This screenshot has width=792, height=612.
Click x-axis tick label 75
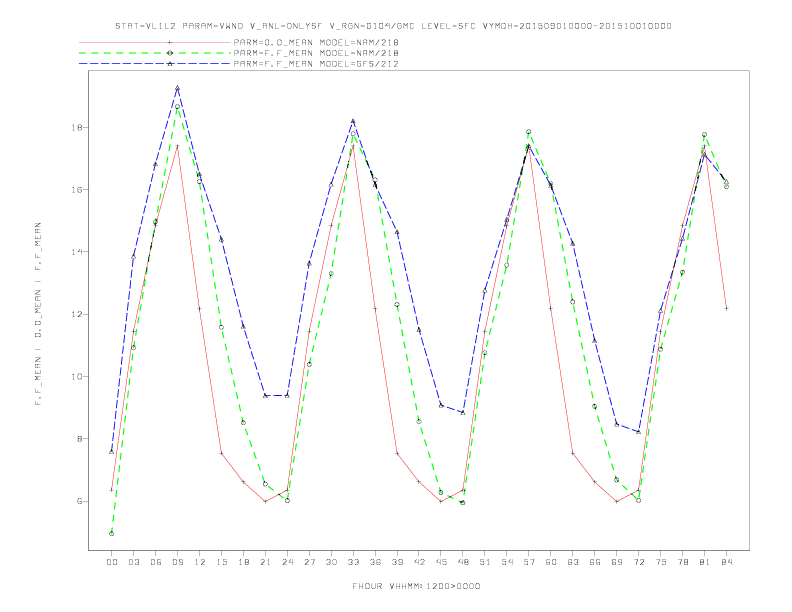click(x=661, y=562)
